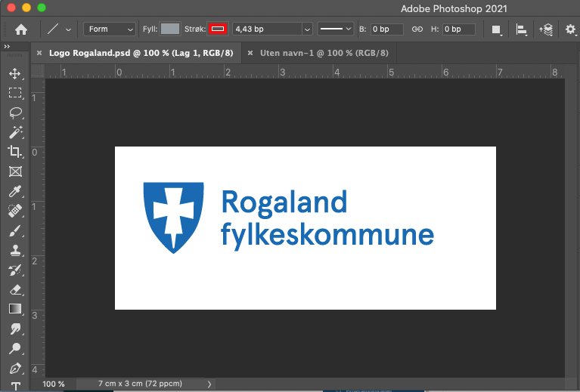The height and width of the screenshot is (392, 580).
Task: Click the Line tool icon in options bar
Action: tap(53, 29)
